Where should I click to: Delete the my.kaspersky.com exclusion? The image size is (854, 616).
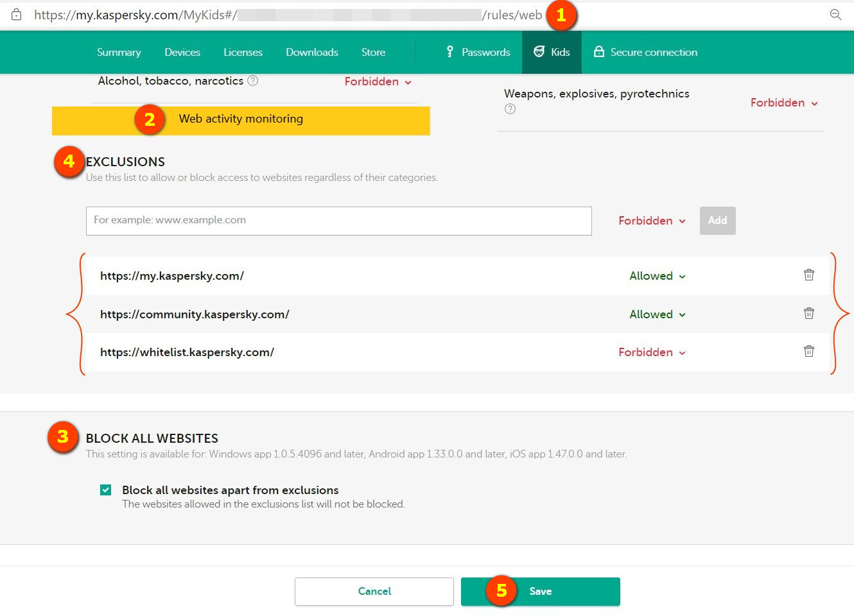point(809,275)
